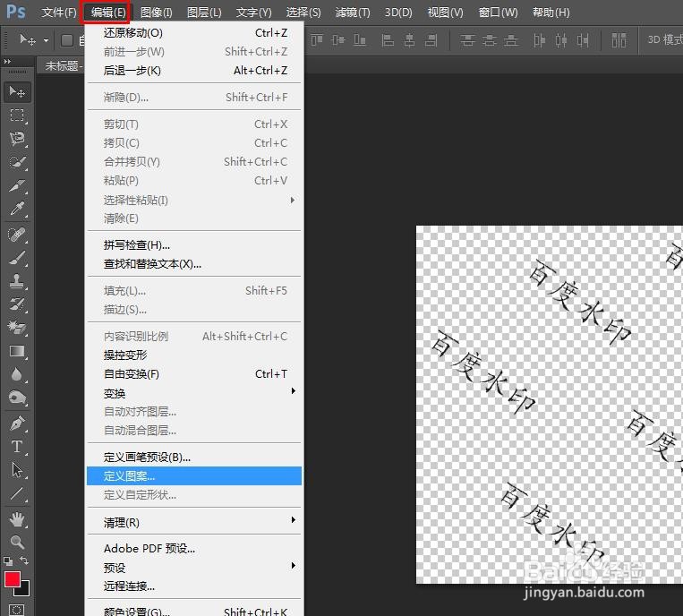Choose 定义图案... from the Edit menu
The image size is (683, 616).
(194, 476)
